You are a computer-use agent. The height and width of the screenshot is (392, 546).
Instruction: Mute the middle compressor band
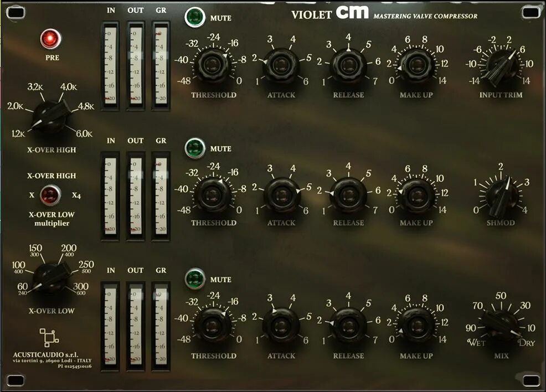[195, 148]
